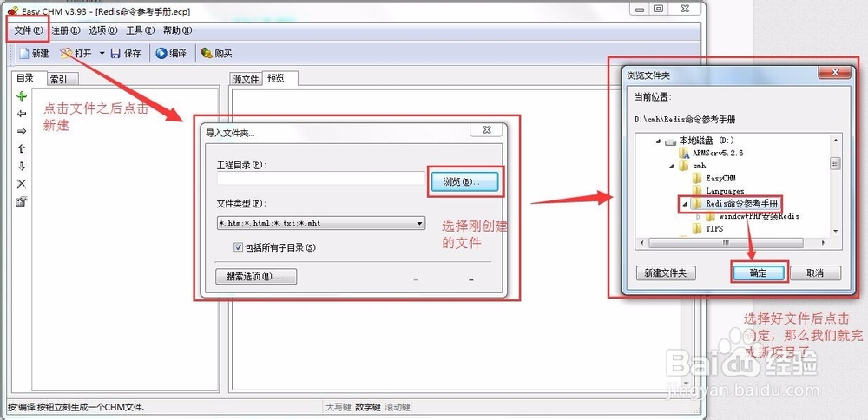Click the move-up arrow icon in sidebar

22,148
